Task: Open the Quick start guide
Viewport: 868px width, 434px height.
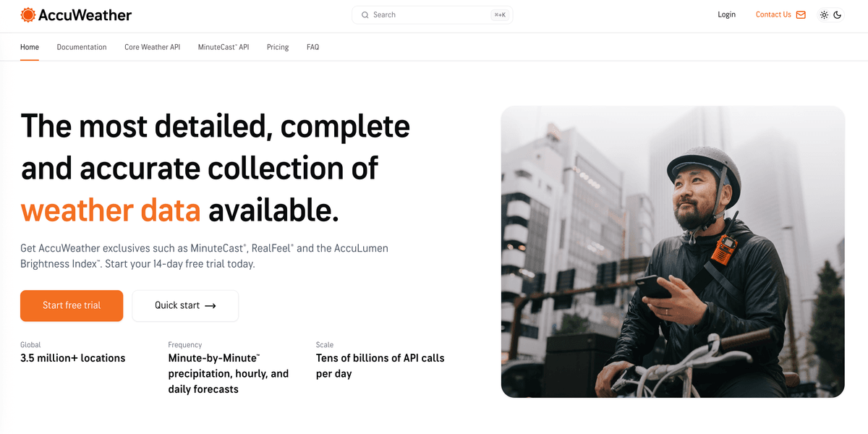Action: 185,305
